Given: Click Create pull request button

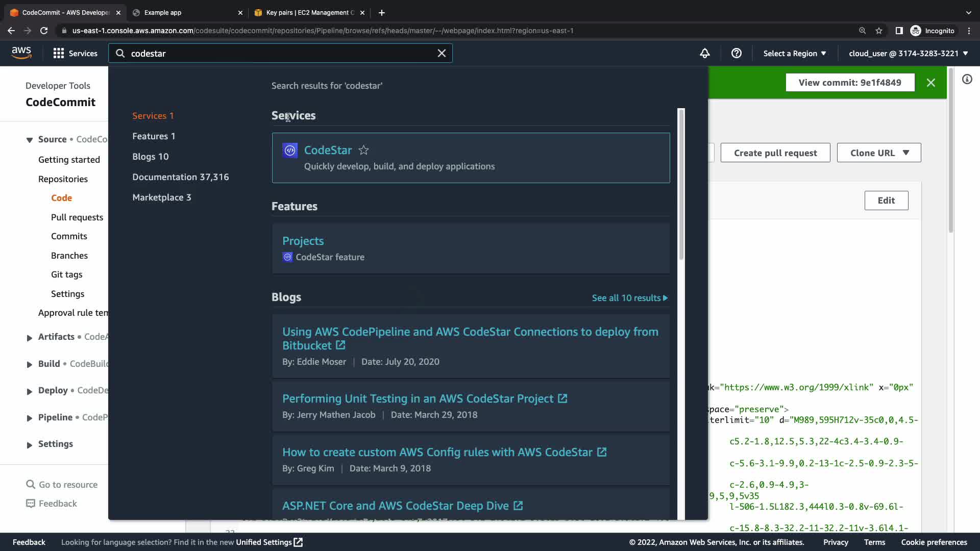Looking at the screenshot, I should [x=775, y=153].
